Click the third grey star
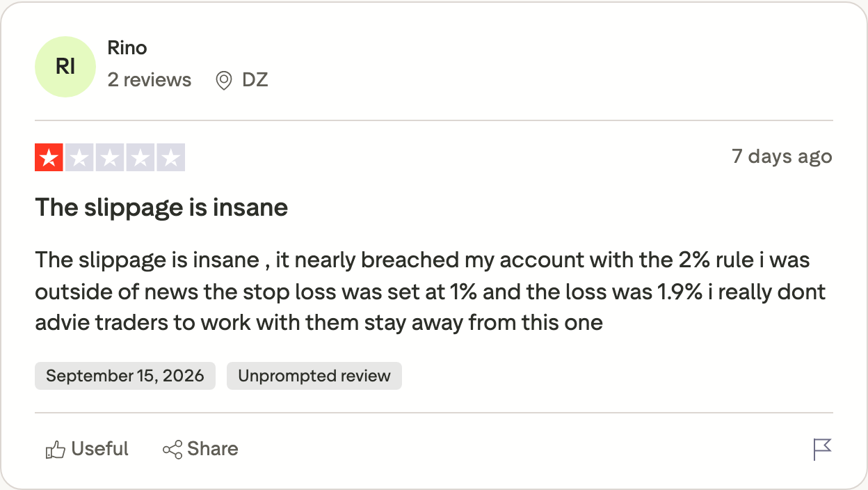 (x=110, y=158)
